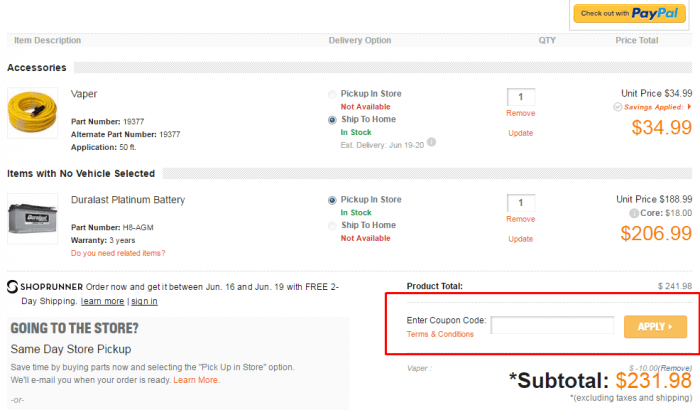
Task: Focus the Enter Coupon Code field
Action: 552,325
